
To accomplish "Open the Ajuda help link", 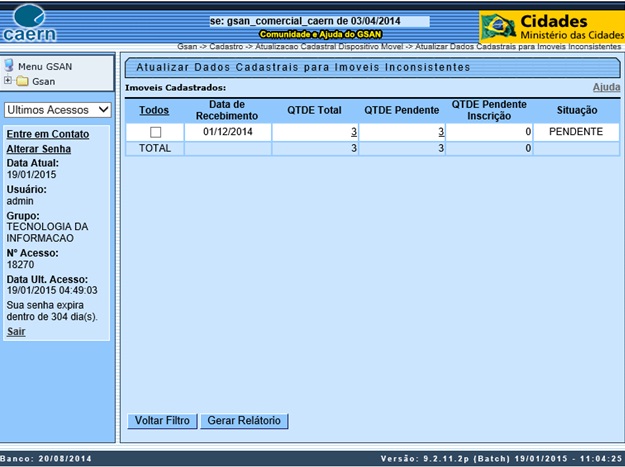I will pos(606,88).
